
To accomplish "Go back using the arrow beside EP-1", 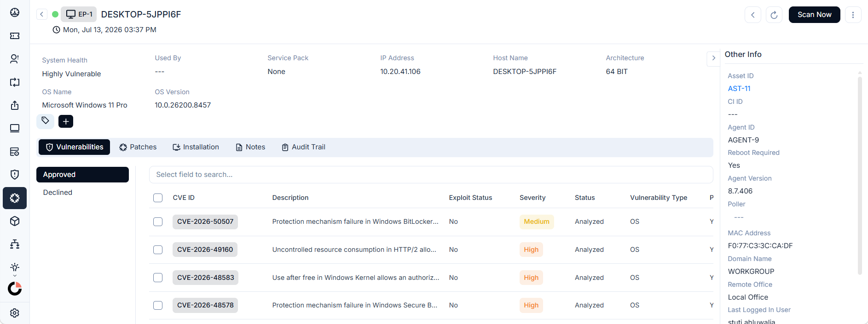I will coord(42,14).
